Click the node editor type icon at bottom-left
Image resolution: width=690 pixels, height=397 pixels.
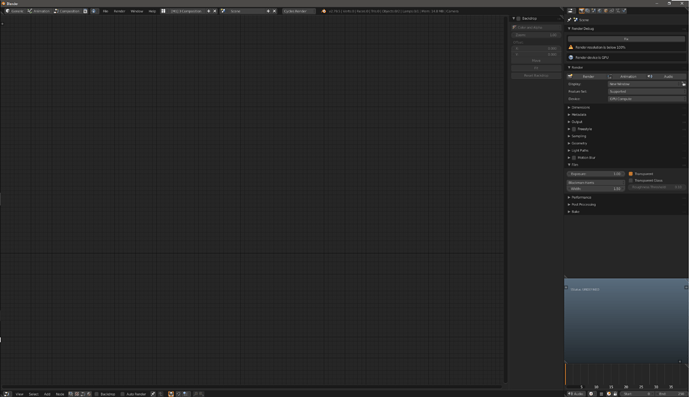[x=6, y=394]
